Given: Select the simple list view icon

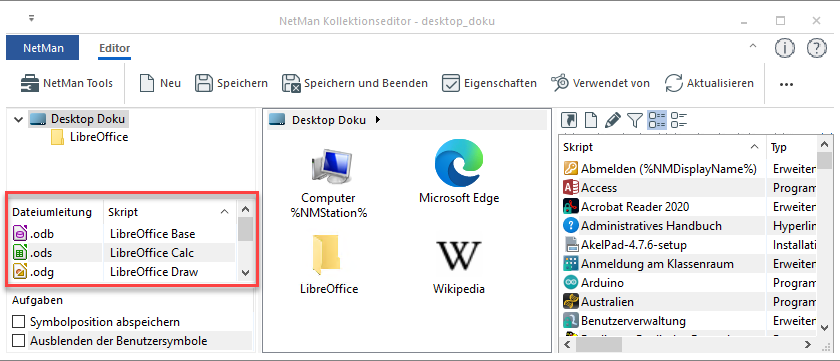Looking at the screenshot, I should click(x=679, y=120).
